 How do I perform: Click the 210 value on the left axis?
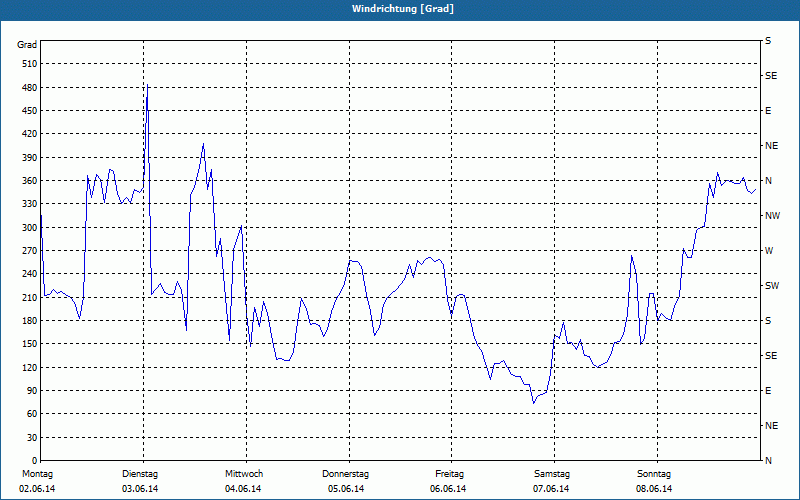coord(30,297)
